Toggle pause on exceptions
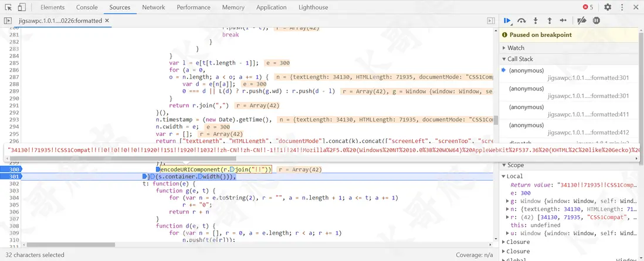 596,21
